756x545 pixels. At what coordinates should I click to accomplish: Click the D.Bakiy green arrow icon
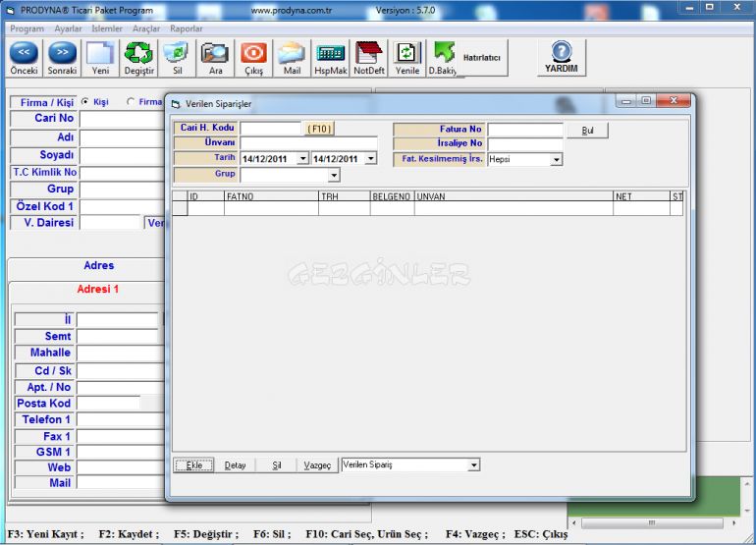(x=443, y=58)
